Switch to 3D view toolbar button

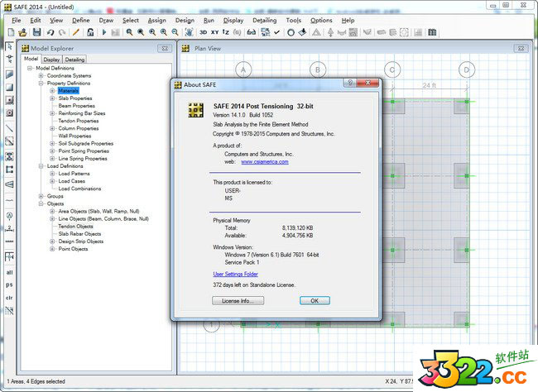[204, 32]
